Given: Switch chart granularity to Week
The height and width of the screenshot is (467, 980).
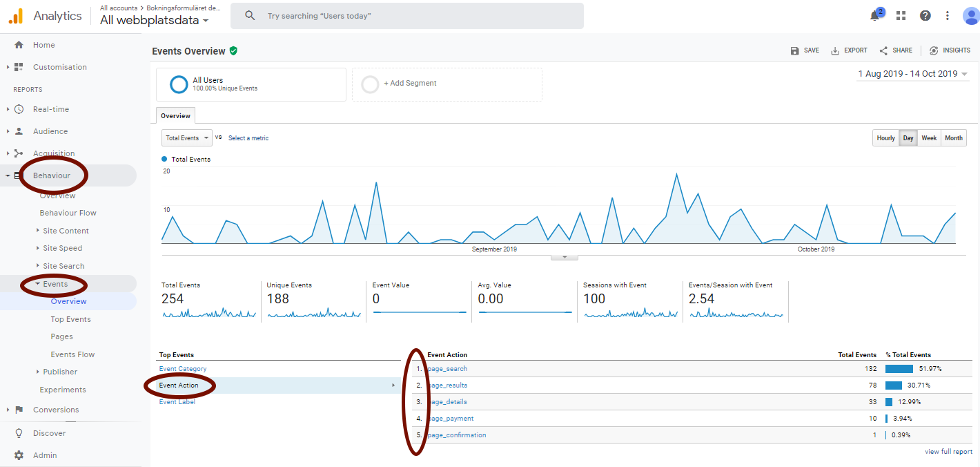Looking at the screenshot, I should [x=929, y=138].
